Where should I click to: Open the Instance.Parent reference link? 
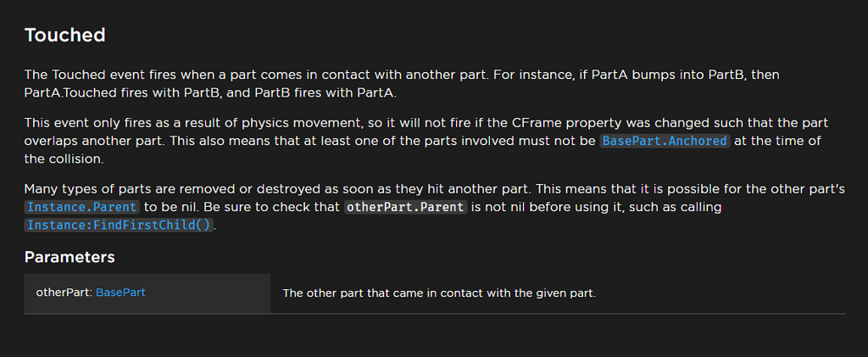[x=81, y=207]
